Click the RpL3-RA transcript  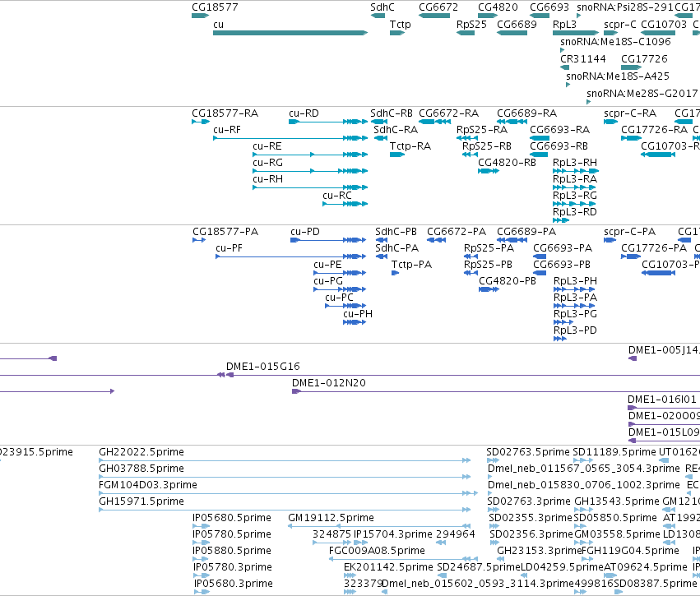click(x=574, y=187)
